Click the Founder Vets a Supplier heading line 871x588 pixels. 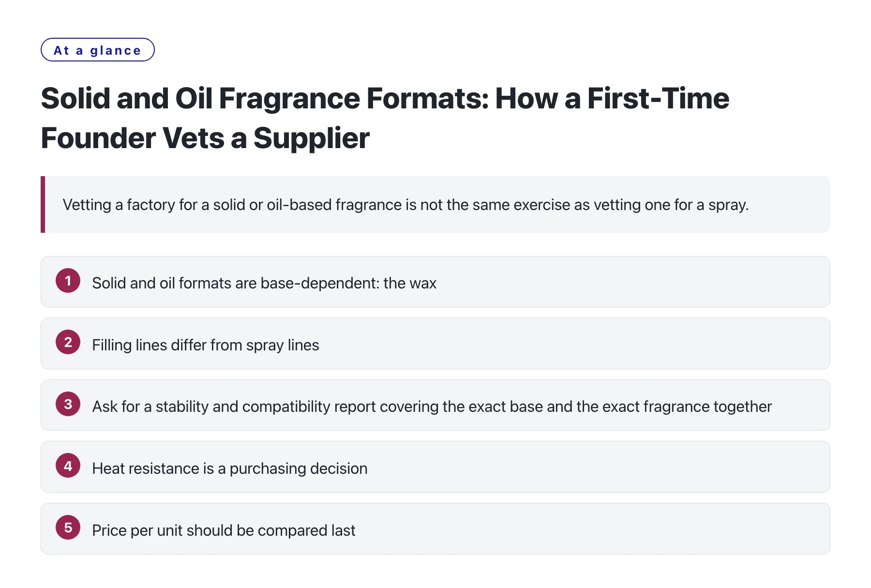tap(205, 138)
